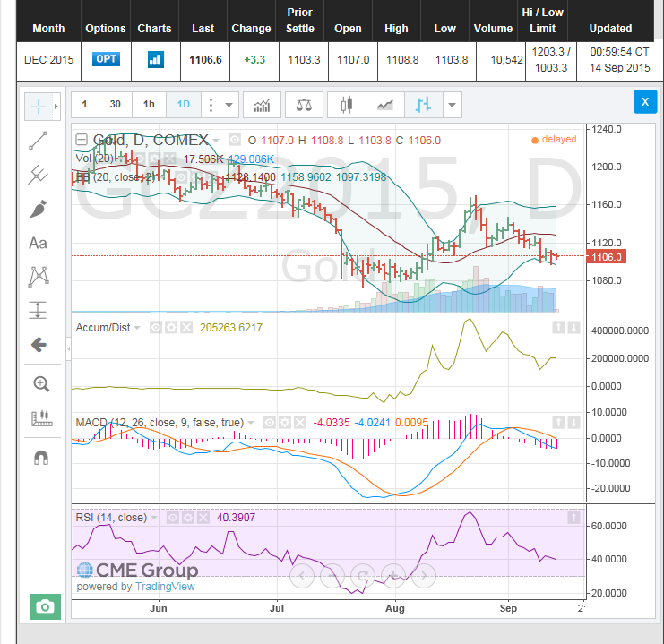Open the indicators chart icon in toolbar
This screenshot has height=644, width=664.
[262, 105]
